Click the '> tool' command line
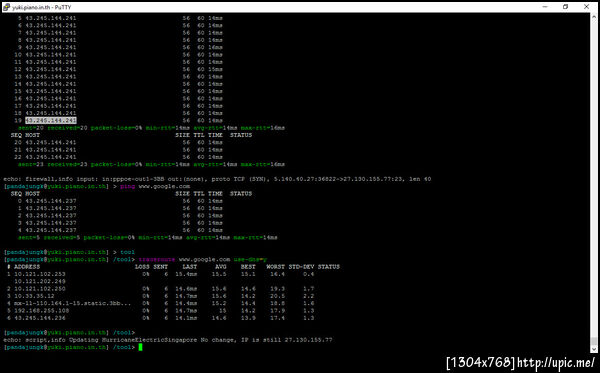The width and height of the screenshot is (600, 373). (x=124, y=252)
